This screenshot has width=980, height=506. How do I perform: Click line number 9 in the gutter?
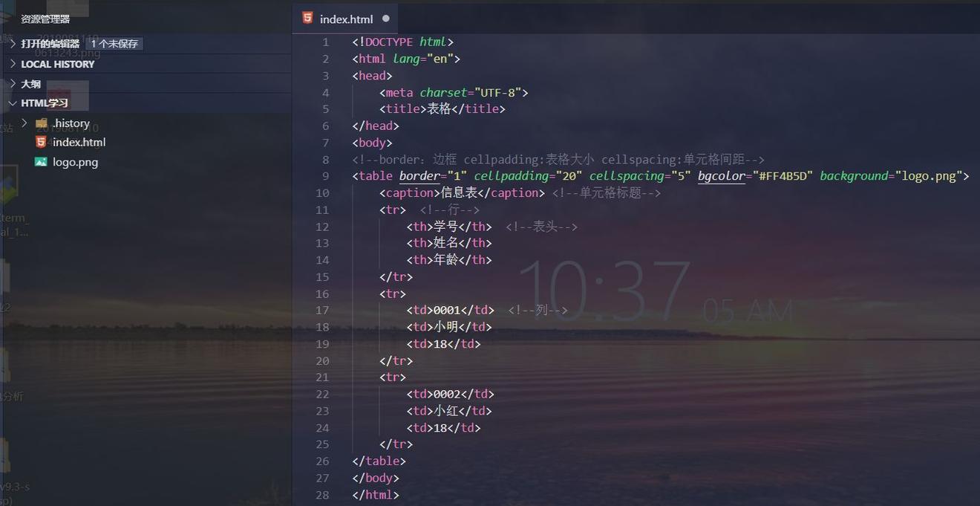pos(324,176)
